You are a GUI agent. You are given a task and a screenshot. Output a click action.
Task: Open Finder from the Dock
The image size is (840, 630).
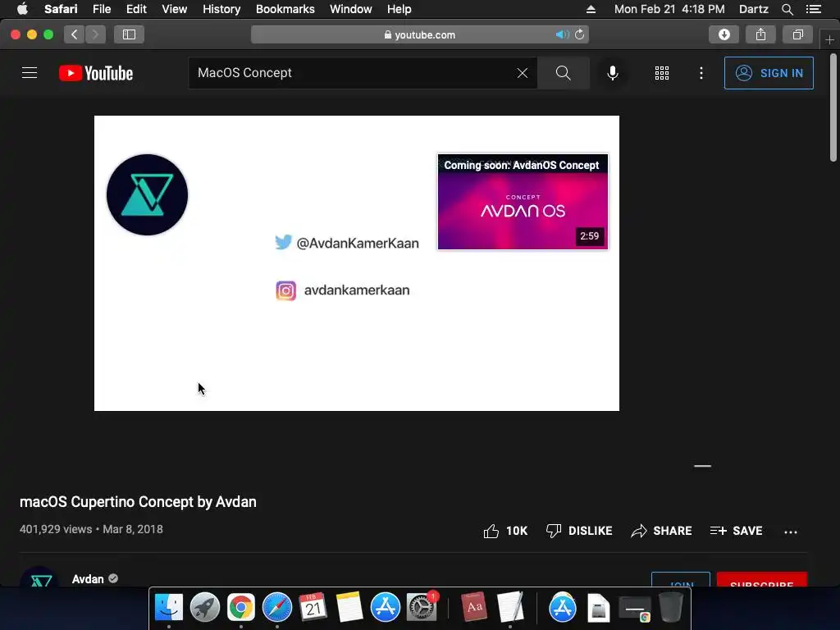coord(169,607)
